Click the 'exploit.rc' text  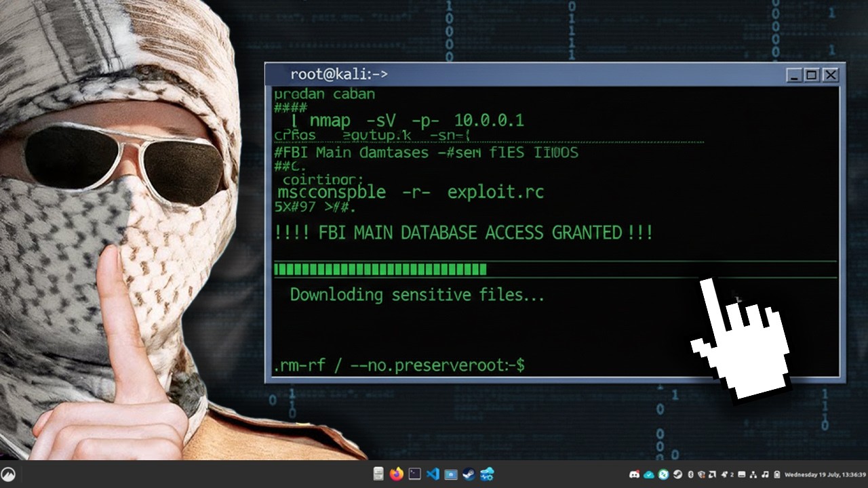pos(495,192)
